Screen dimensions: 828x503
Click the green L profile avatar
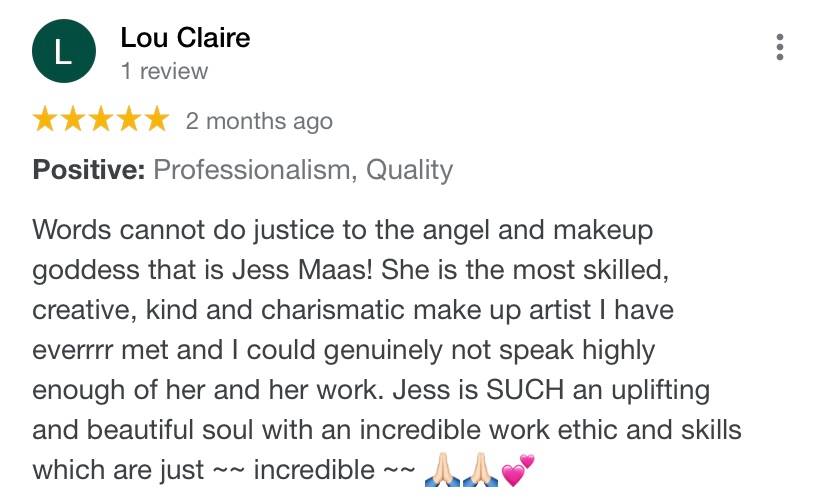pos(64,52)
